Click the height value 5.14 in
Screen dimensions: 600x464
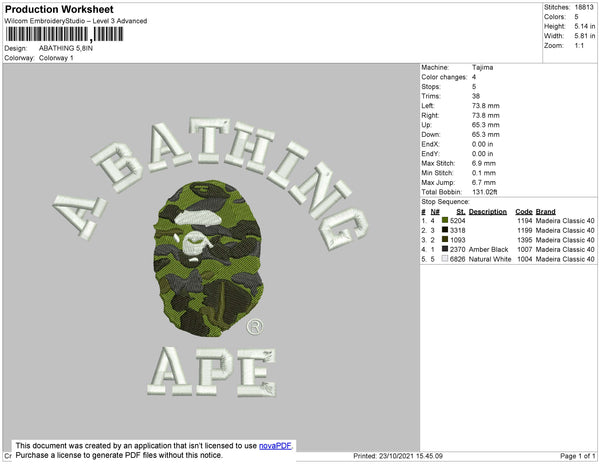click(x=585, y=26)
